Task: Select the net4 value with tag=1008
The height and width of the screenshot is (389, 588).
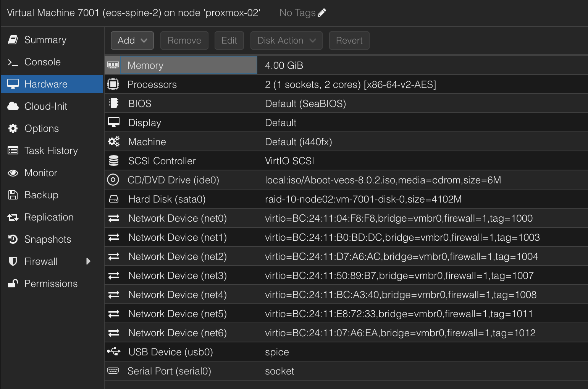Action: [x=401, y=295]
